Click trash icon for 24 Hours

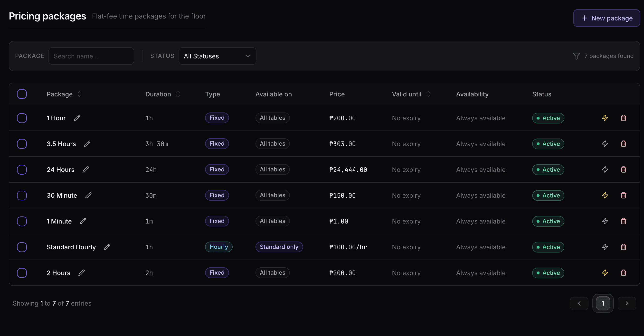(x=624, y=169)
